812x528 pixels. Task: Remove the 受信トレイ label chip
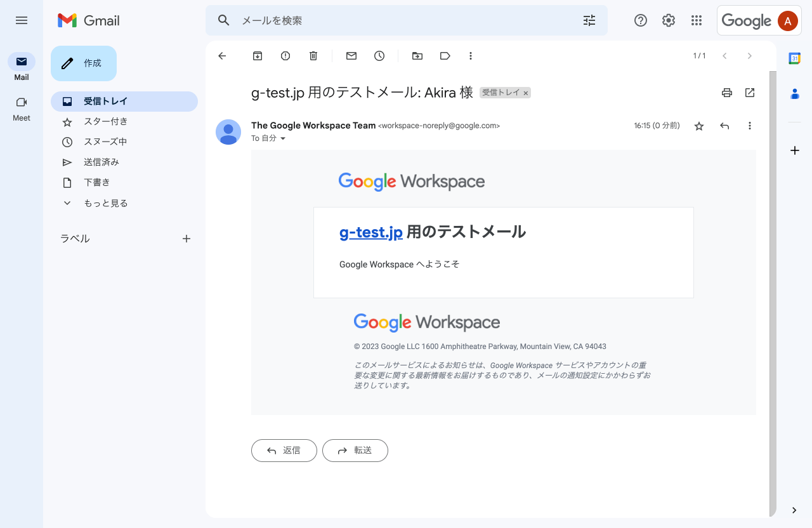click(525, 93)
